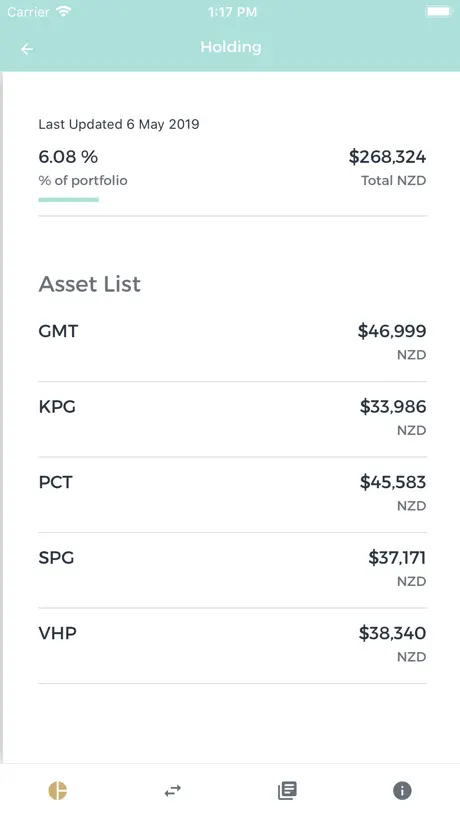Screen dimensions: 460x818
Task: Tap the 6.08 % portfolio figure
Action: [x=68, y=157]
